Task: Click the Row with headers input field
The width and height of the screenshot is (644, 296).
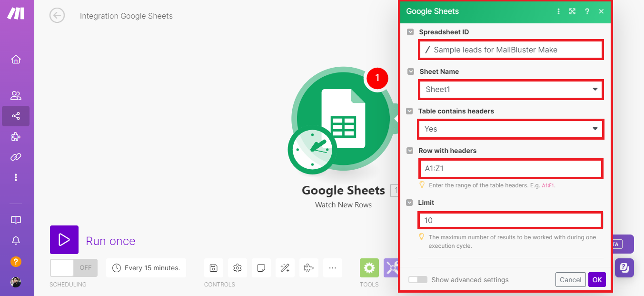Action: click(511, 169)
